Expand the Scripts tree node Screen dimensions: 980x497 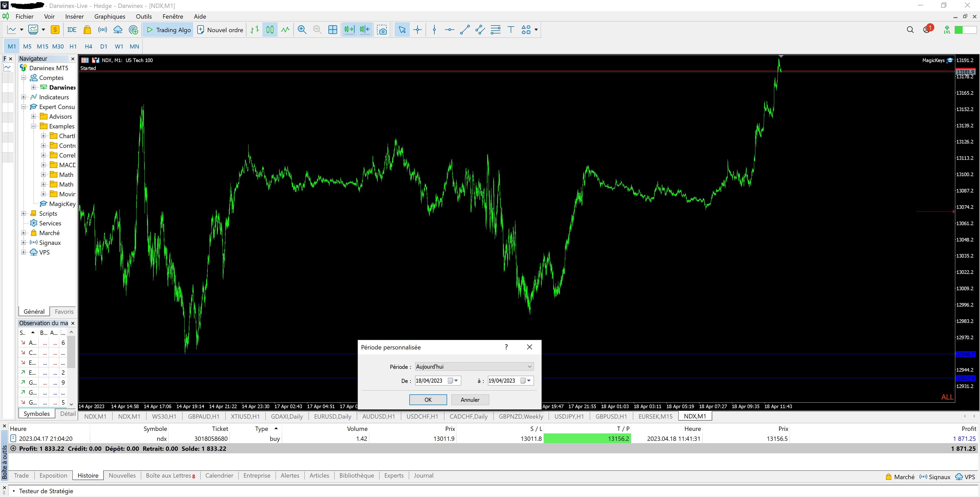(23, 213)
